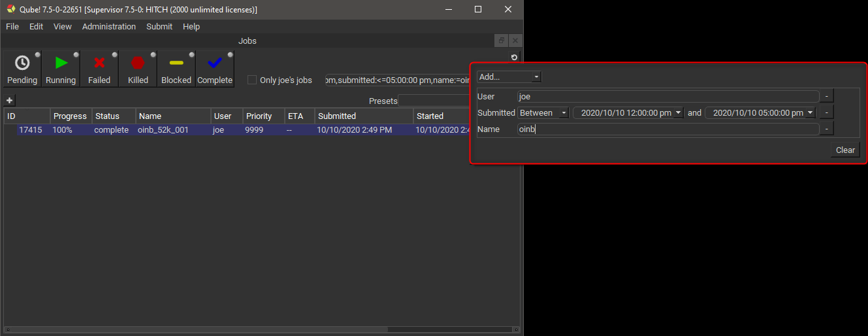868x336 pixels.
Task: Open the Administration menu
Action: point(109,27)
